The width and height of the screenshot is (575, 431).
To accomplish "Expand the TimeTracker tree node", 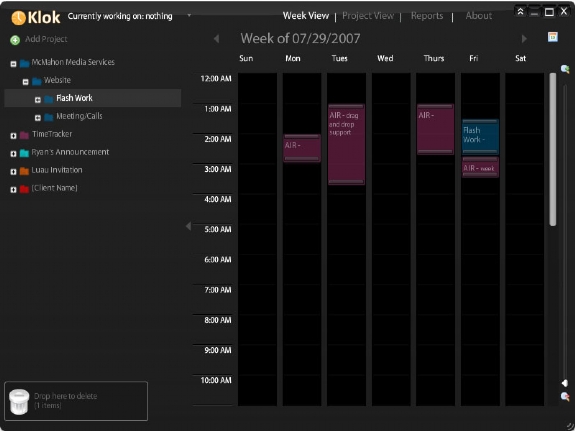I will pos(14,136).
